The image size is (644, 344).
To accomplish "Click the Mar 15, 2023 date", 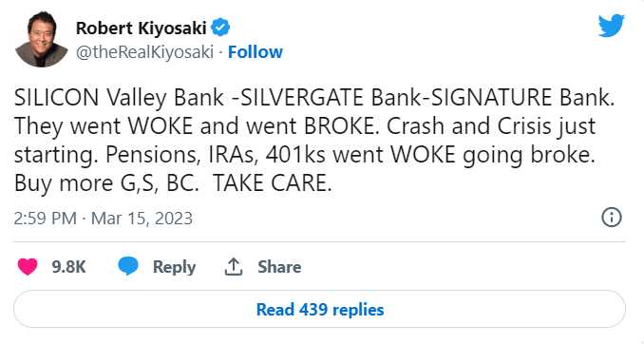I will tap(142, 219).
